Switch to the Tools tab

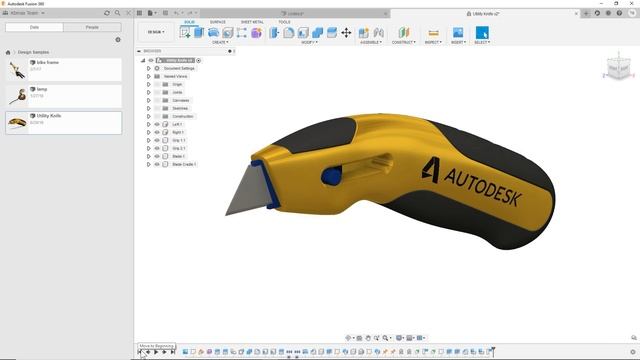284,22
